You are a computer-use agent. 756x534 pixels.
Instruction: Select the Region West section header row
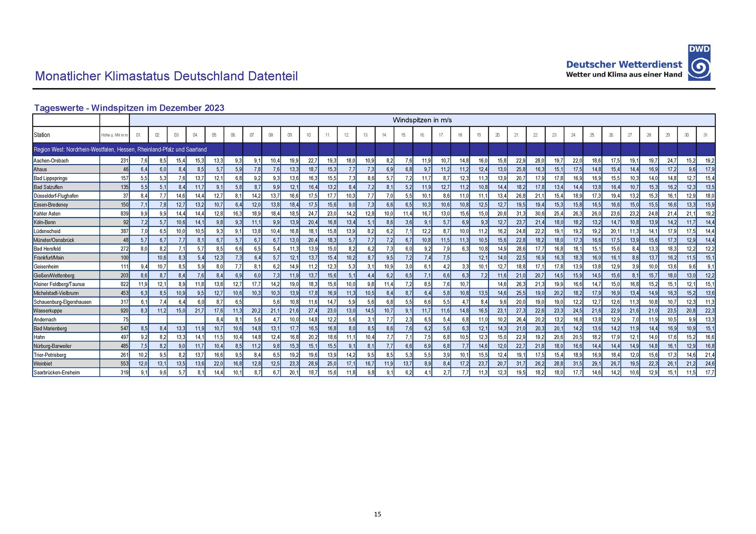[x=120, y=150]
